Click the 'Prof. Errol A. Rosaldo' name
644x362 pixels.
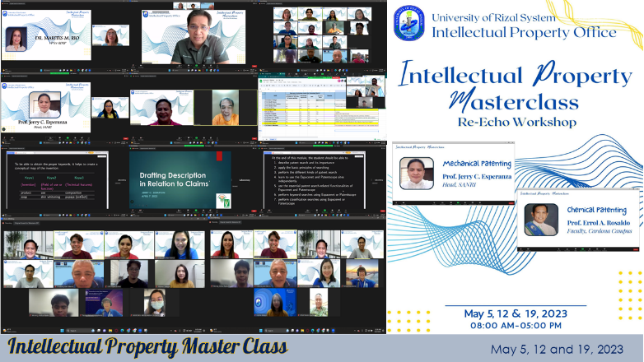(x=599, y=223)
